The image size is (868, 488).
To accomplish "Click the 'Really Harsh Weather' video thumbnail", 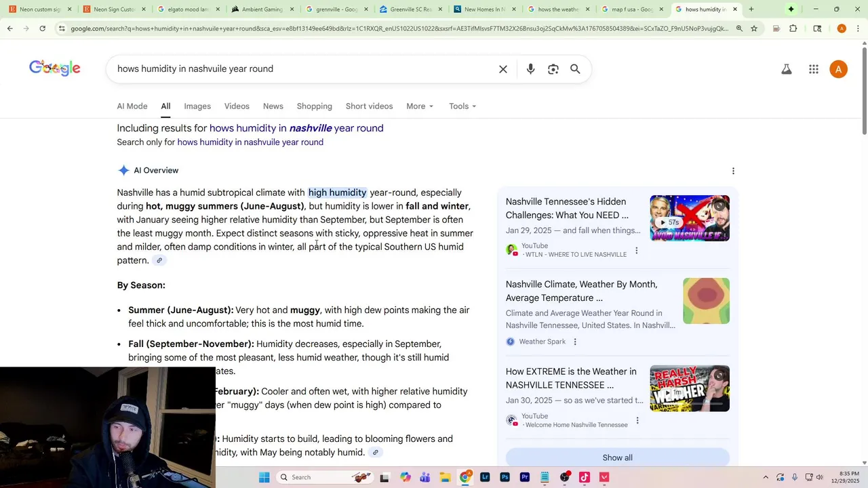I will pos(690,388).
